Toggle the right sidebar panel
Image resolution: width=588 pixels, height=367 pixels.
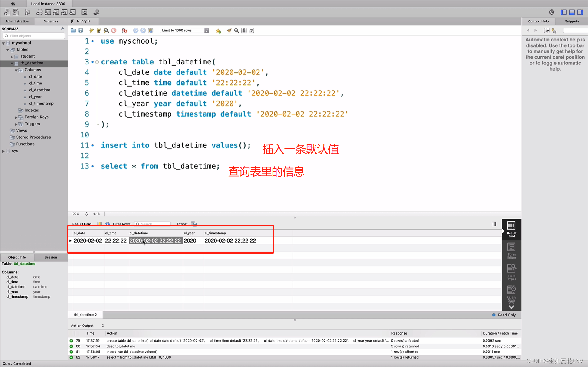[x=580, y=12]
